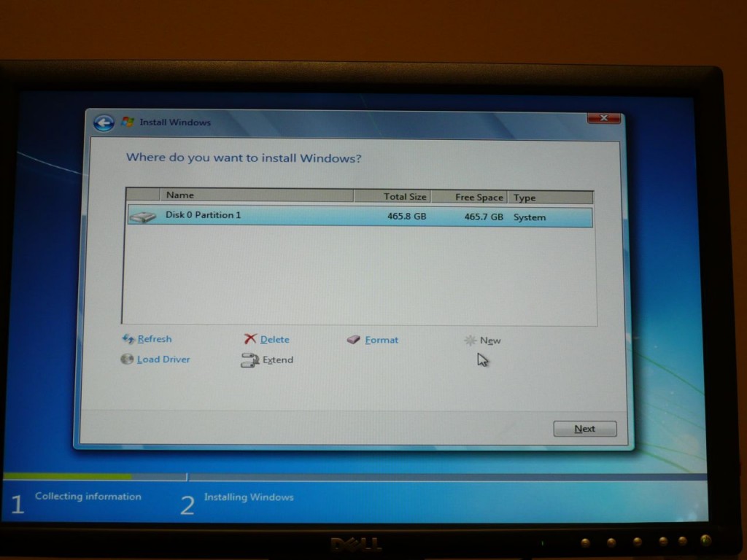
Task: Sort by the Name column header
Action: point(257,195)
